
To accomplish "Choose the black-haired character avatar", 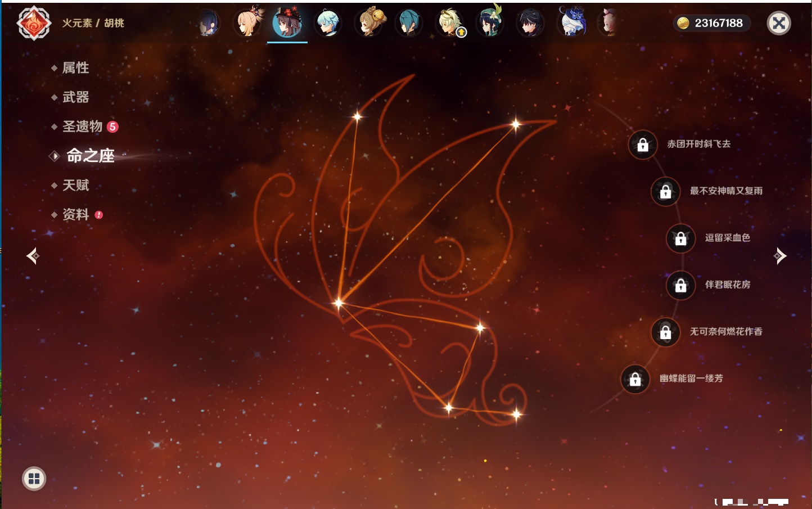I will [530, 23].
